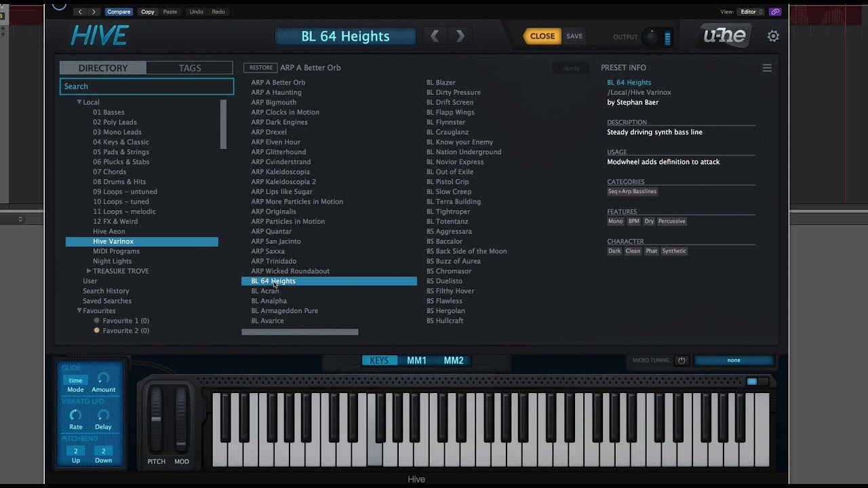Open the preset info hamburger menu

(767, 68)
